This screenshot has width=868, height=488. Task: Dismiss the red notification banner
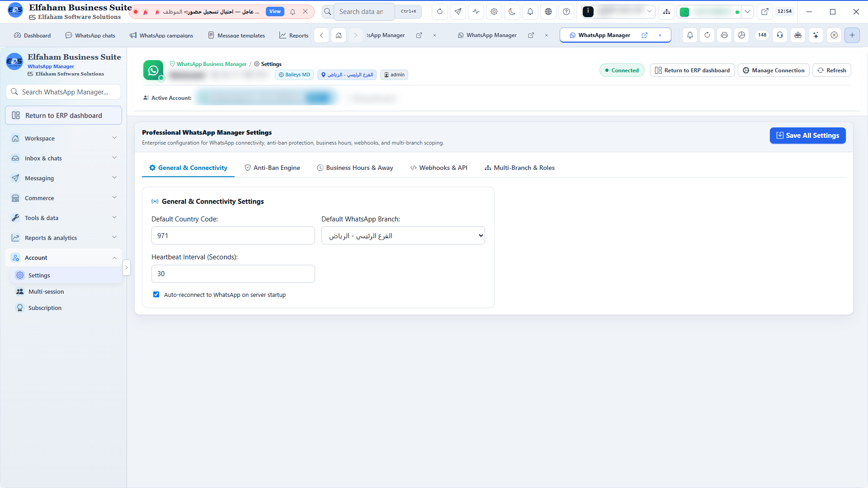[x=306, y=12]
